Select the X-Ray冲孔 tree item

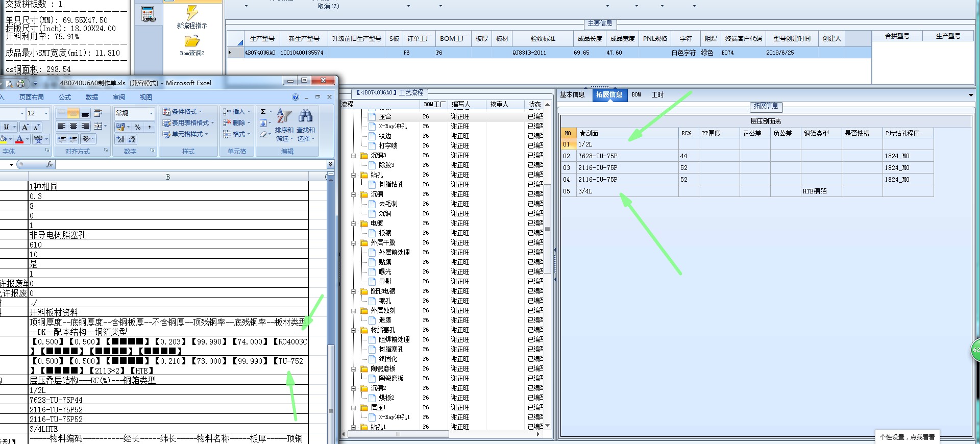(393, 127)
